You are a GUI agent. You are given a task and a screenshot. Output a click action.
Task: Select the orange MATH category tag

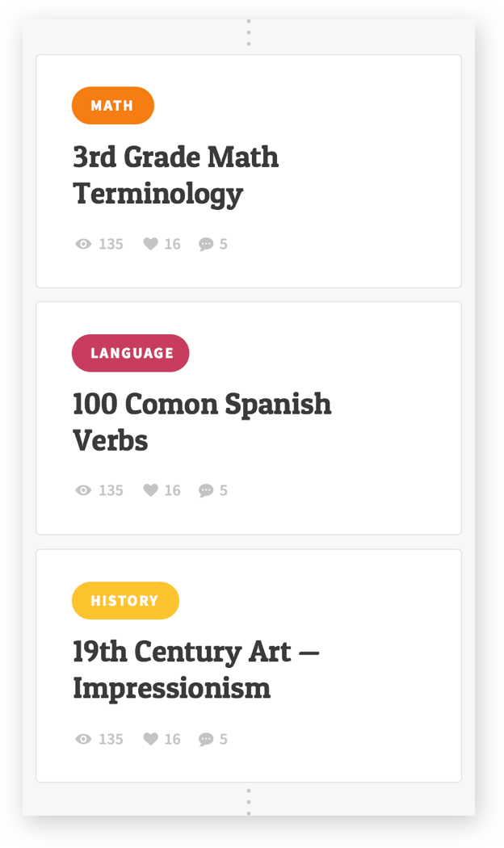click(112, 106)
